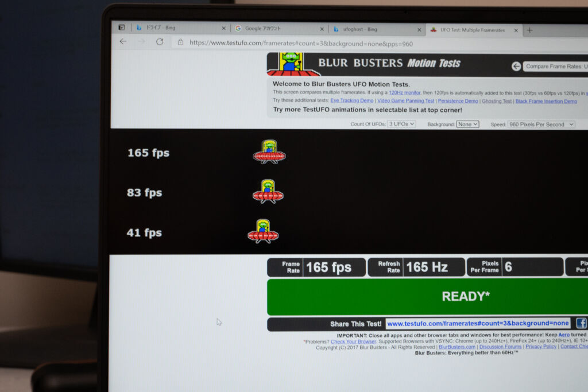This screenshot has height=392, width=588.
Task: Visit the BlurBusters.com link
Action: tap(457, 347)
